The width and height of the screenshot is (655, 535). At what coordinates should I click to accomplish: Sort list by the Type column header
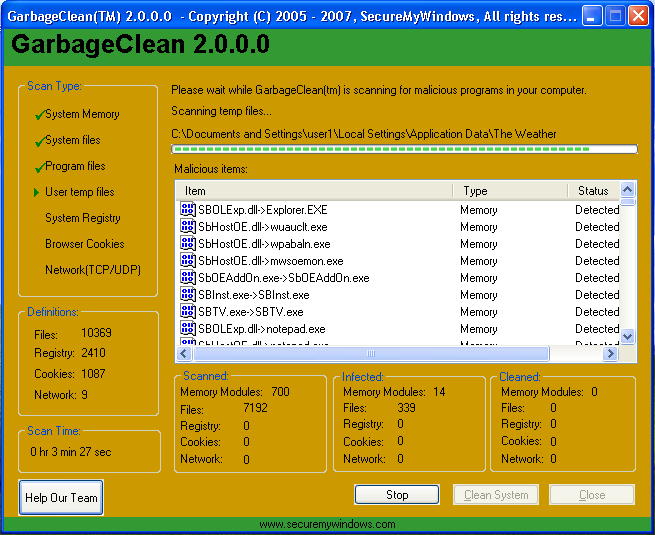click(x=510, y=191)
